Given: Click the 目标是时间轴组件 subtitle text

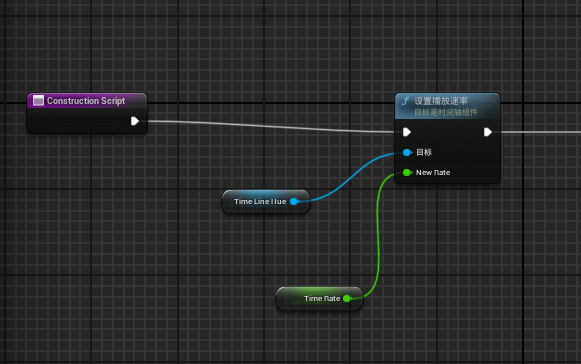Looking at the screenshot, I should click(x=446, y=112).
